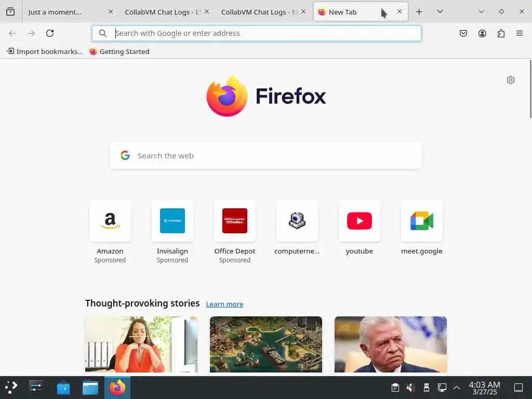Viewport: 532px width, 399px height.
Task: Click the page vertical scrollbar thumb
Action: pyautogui.click(x=530, y=89)
